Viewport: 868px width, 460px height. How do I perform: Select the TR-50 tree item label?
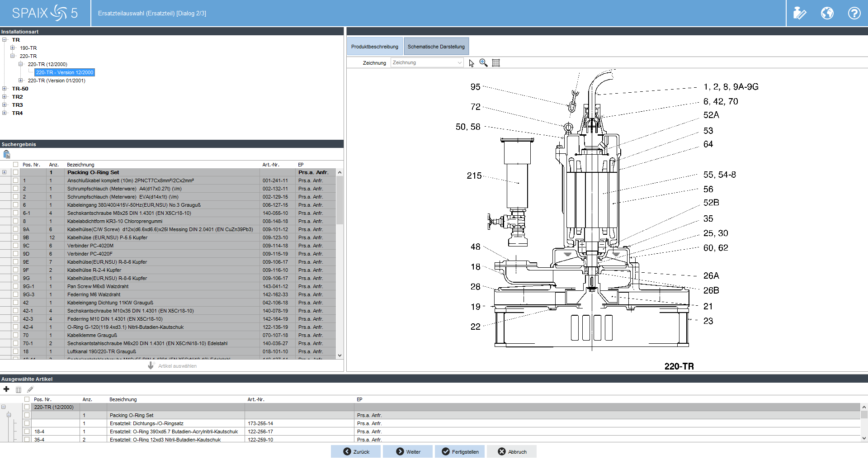click(20, 89)
